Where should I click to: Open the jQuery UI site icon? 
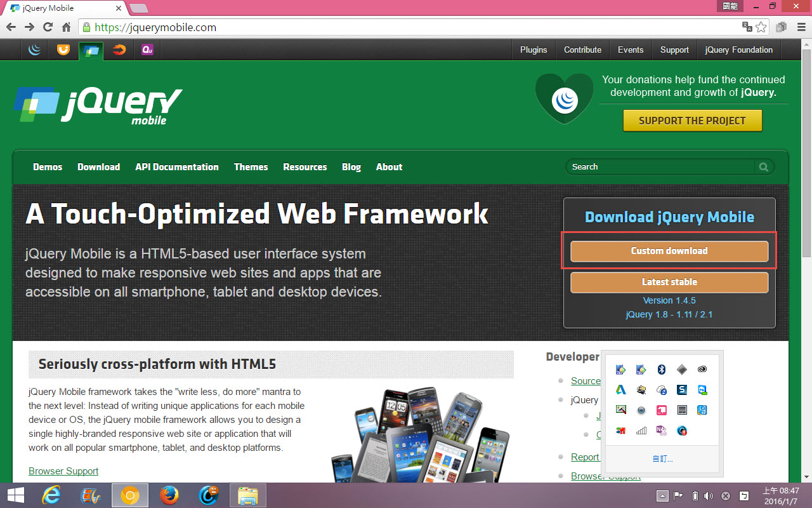(63, 50)
